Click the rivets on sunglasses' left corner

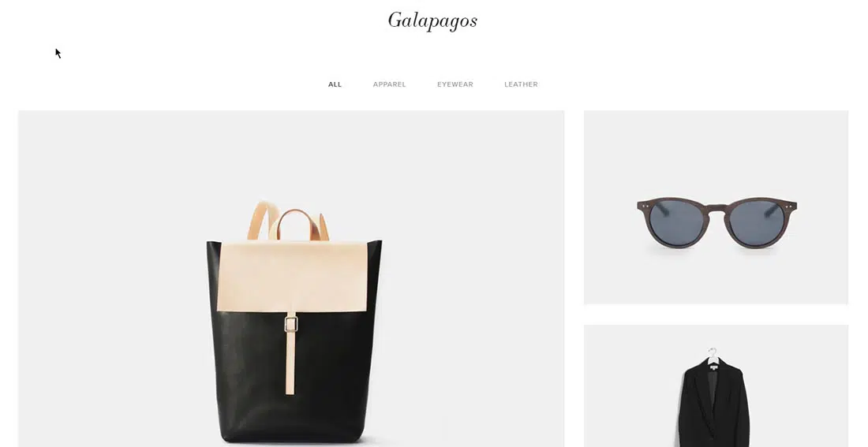pyautogui.click(x=644, y=206)
